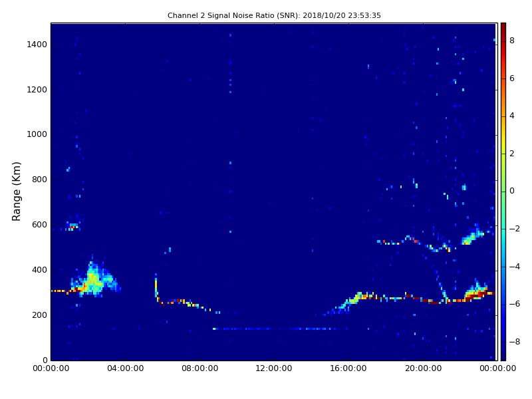532x399 pixels.
Task: Click the 1400 range tick label
Action: [x=37, y=45]
